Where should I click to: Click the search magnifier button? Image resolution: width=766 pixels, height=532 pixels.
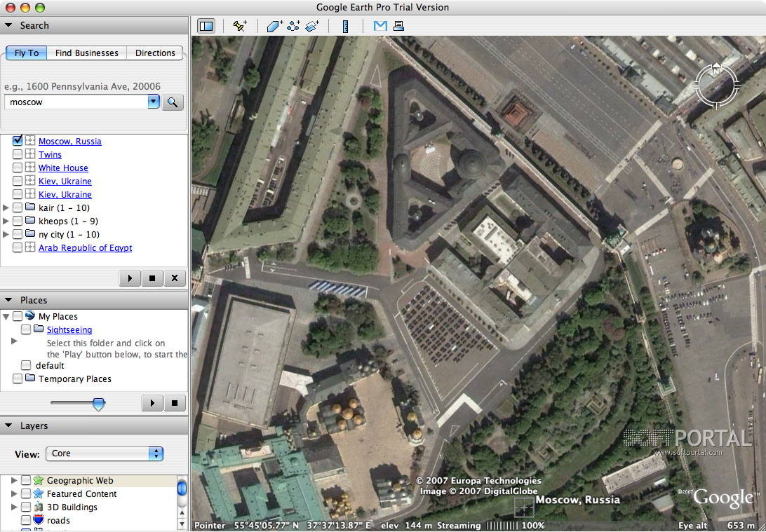(172, 103)
